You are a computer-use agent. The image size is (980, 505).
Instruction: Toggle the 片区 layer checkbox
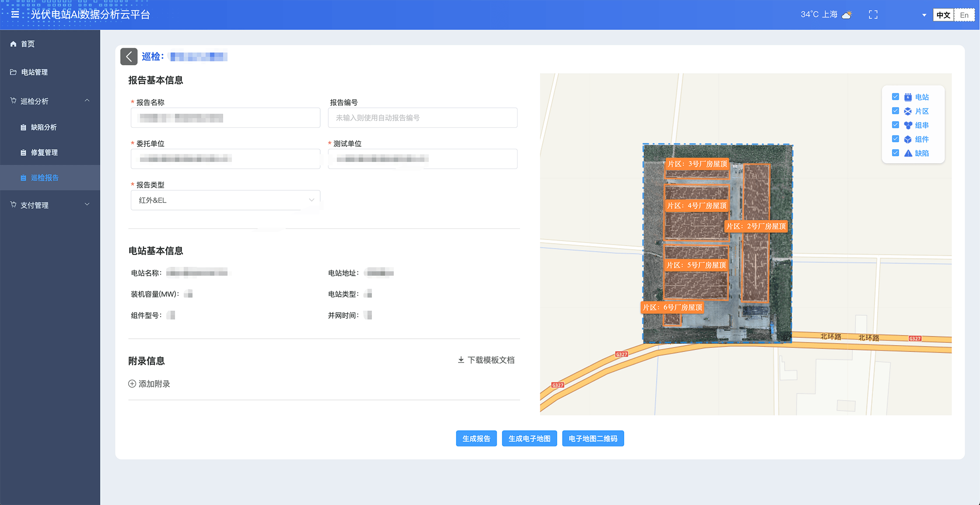click(896, 111)
